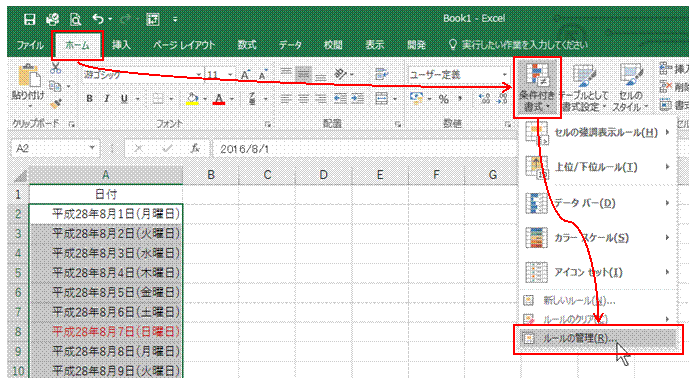Select ルールの管理(R)... menu entry
Viewport: 698px width, 385px height.
pyautogui.click(x=598, y=339)
